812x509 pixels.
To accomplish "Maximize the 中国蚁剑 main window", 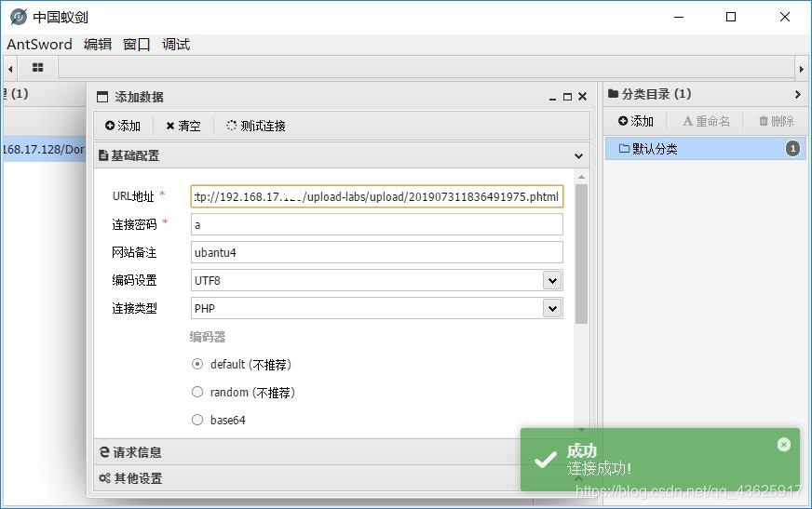I will tap(731, 17).
